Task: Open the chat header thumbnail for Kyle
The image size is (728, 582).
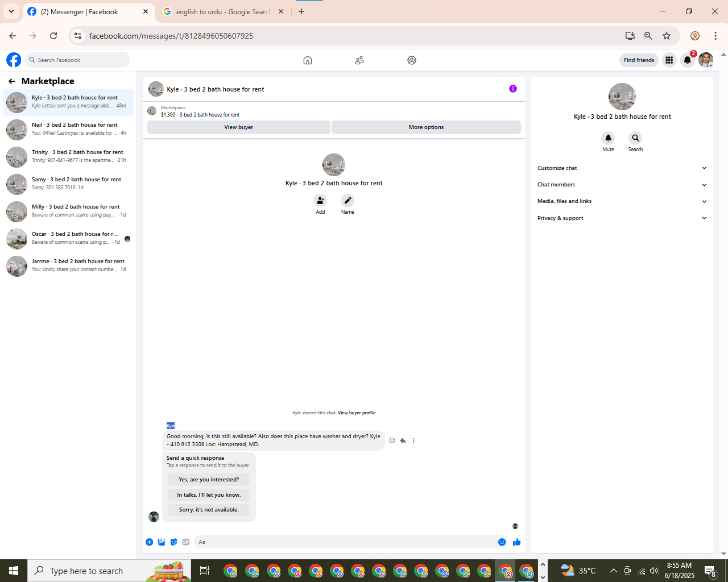Action: [x=156, y=89]
